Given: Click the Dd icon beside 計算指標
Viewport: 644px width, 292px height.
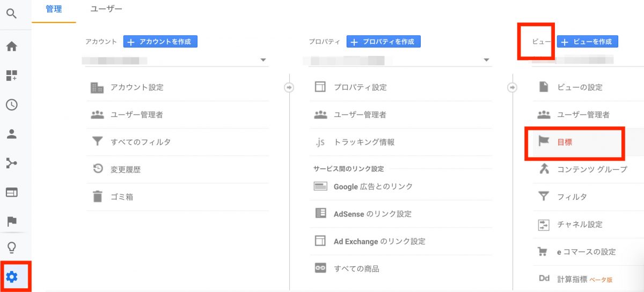Looking at the screenshot, I should click(x=544, y=279).
